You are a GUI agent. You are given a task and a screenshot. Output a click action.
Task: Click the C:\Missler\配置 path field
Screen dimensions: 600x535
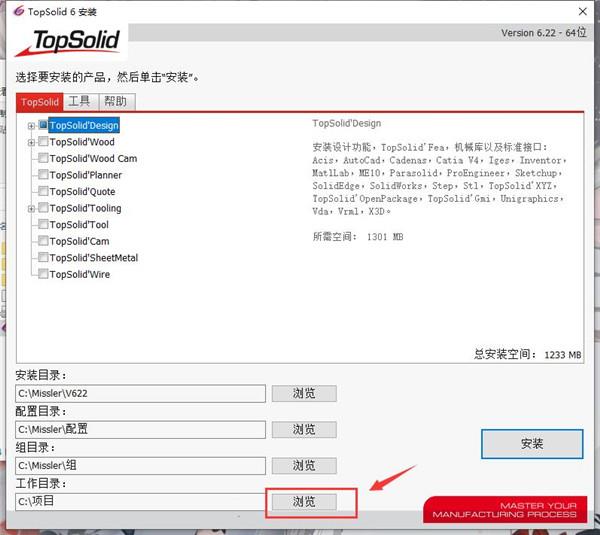pyautogui.click(x=140, y=430)
